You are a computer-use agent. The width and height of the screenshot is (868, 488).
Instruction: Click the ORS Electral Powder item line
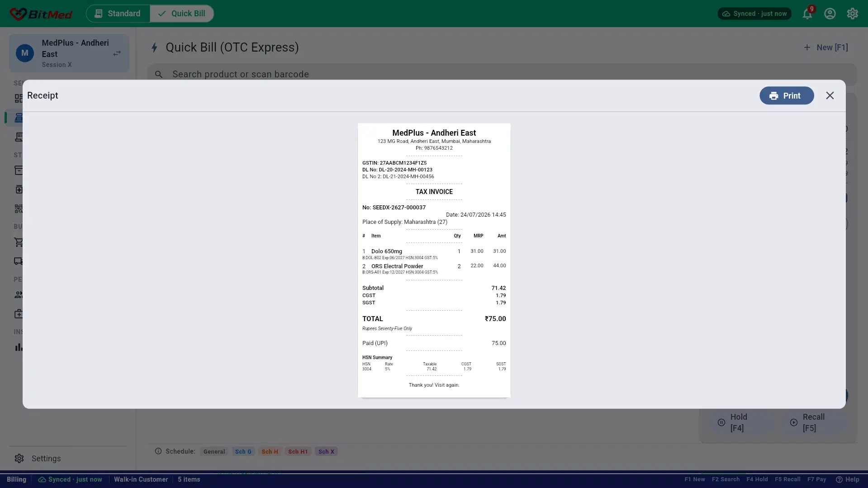point(434,269)
